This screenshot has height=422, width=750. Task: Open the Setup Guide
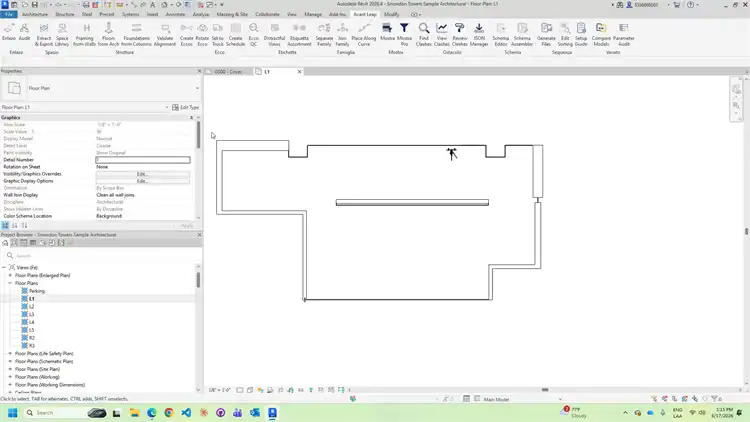[x=581, y=35]
